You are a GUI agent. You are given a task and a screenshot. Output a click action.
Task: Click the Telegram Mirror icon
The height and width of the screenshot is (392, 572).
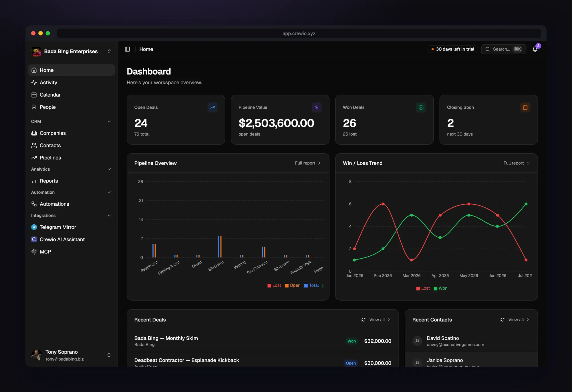click(x=34, y=227)
